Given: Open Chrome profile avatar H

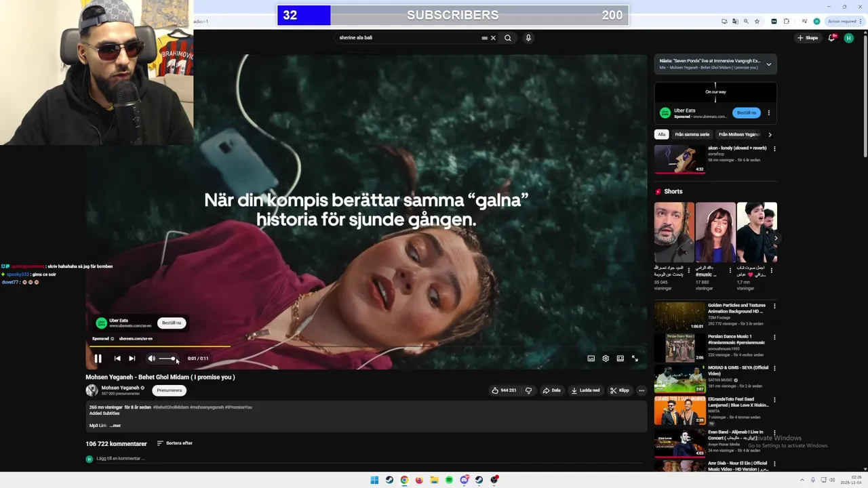Looking at the screenshot, I should 816,21.
